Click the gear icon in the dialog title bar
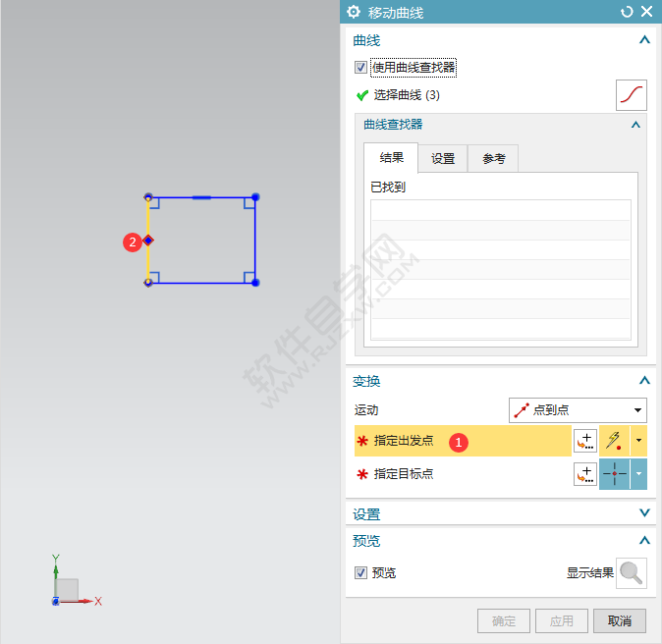Screen dimensions: 662x644 (354, 12)
